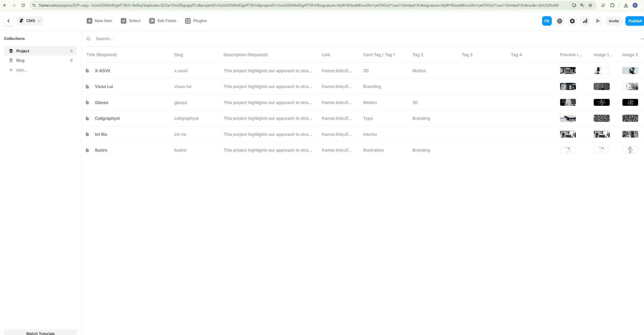Open Edit Fields
The image size is (644, 335).
pyautogui.click(x=163, y=21)
